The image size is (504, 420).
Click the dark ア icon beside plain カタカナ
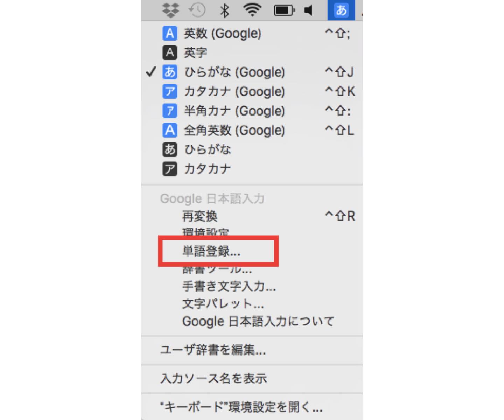point(170,169)
